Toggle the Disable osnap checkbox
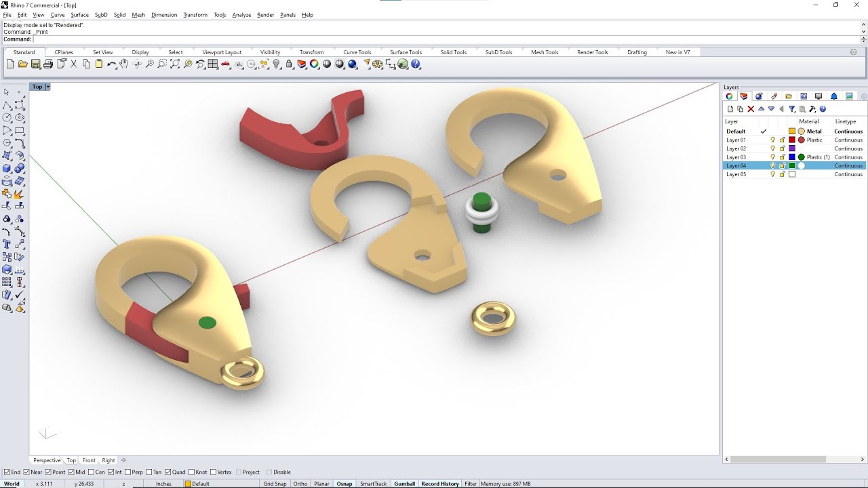 269,472
